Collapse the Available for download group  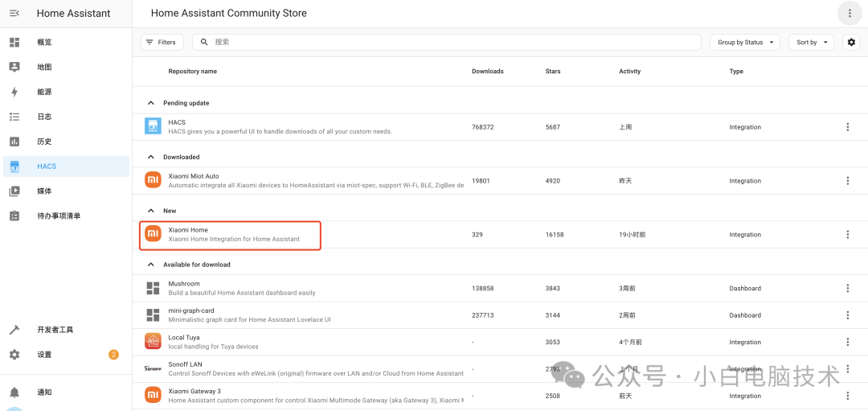click(150, 264)
